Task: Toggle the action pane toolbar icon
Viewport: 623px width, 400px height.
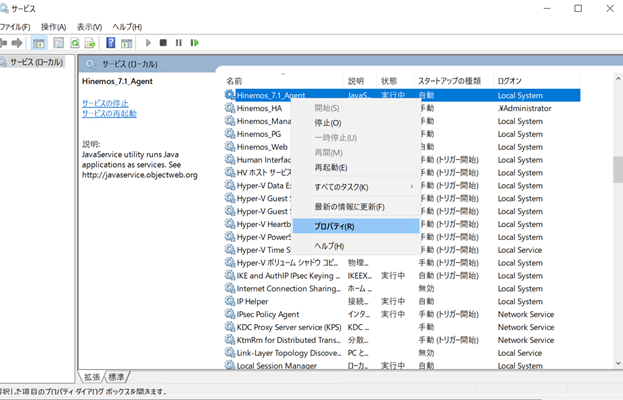Action: 126,43
